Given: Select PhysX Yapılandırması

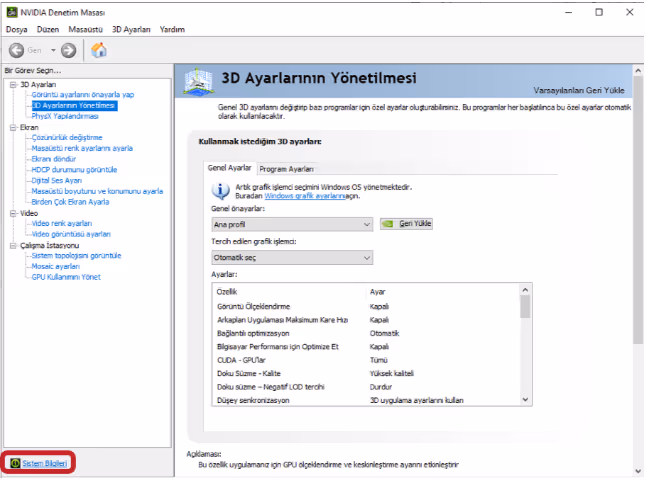Looking at the screenshot, I should [x=65, y=116].
